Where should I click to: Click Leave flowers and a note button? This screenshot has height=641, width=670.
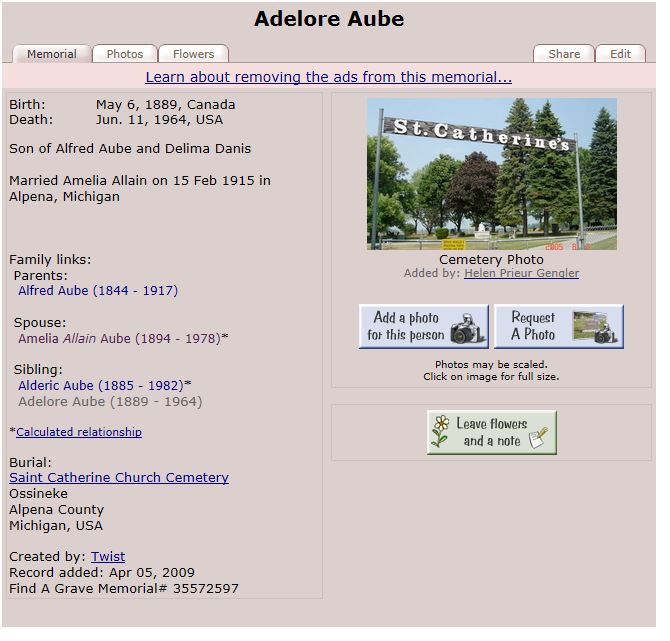[x=492, y=432]
